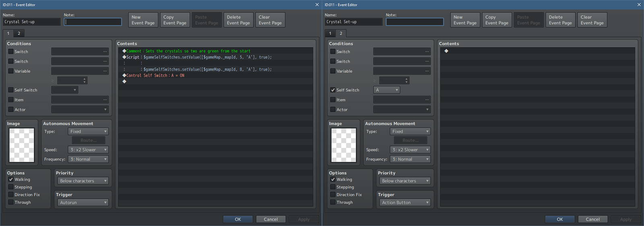
Task: Open Frequency dropdown in left window
Action: coord(88,159)
